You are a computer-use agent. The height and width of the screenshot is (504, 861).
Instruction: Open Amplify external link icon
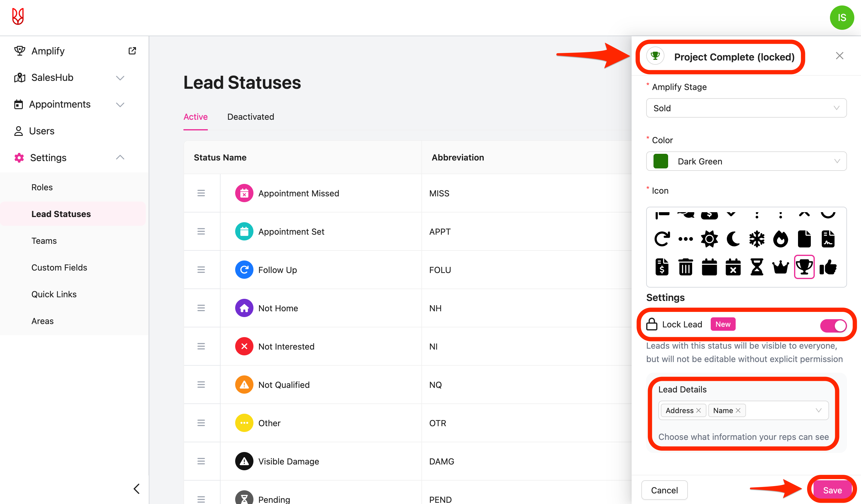(132, 51)
